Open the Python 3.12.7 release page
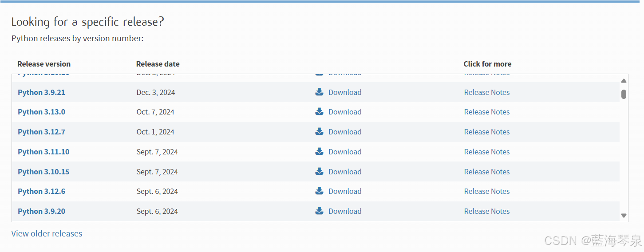 pos(41,132)
